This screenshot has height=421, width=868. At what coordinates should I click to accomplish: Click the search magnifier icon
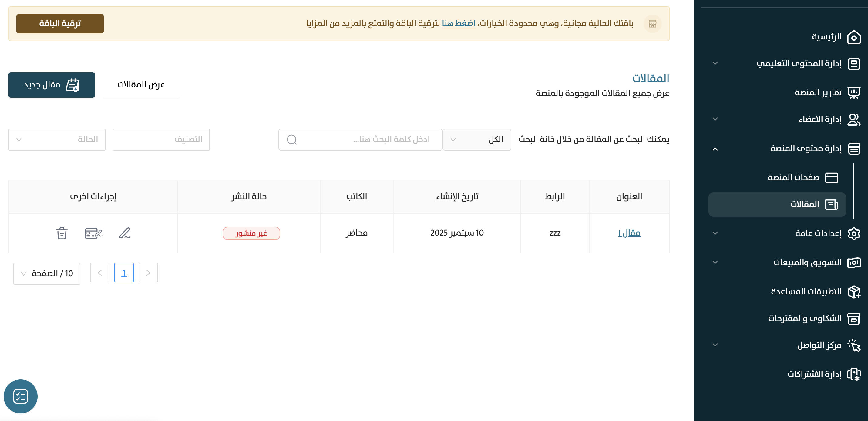291,140
